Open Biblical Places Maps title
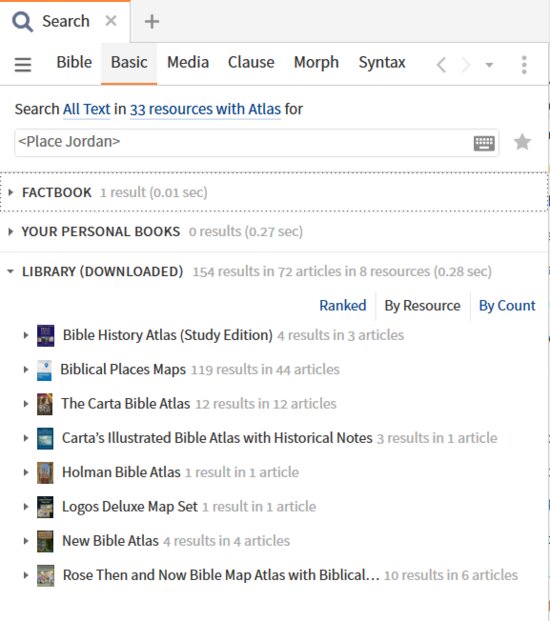Viewport: 550px width, 621px height. pos(123,370)
